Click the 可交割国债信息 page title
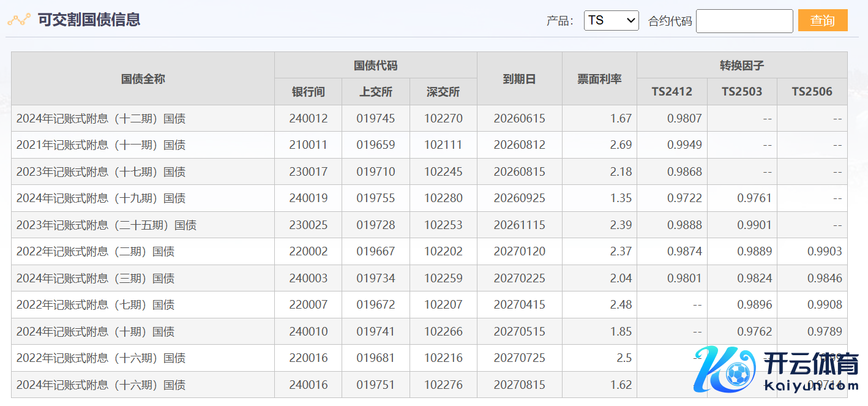 point(89,20)
